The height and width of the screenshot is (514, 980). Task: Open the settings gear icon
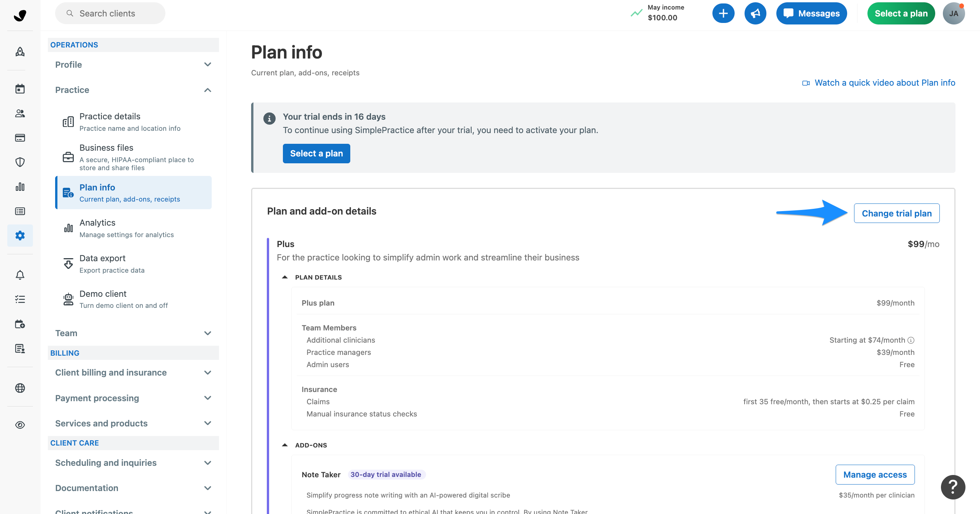pyautogui.click(x=20, y=235)
